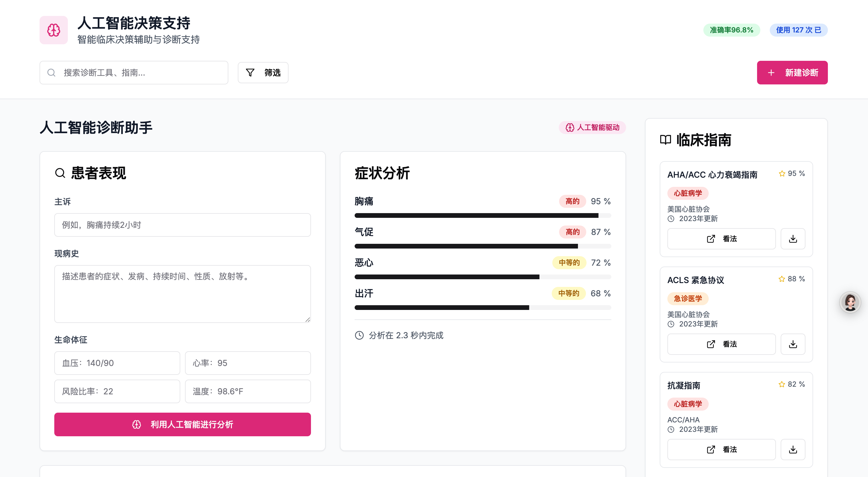The height and width of the screenshot is (477, 868).
Task: Click the star icon on AHA/ACC guideline
Action: [x=781, y=174]
